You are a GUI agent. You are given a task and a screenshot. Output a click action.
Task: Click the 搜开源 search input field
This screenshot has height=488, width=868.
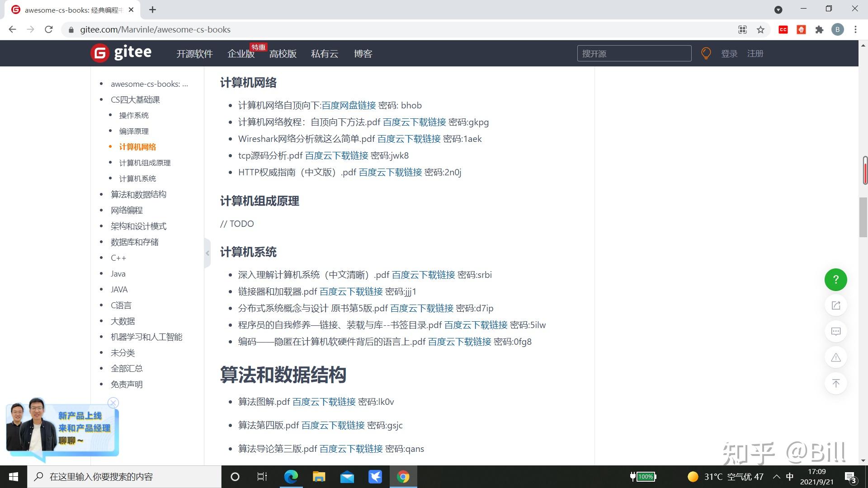634,53
